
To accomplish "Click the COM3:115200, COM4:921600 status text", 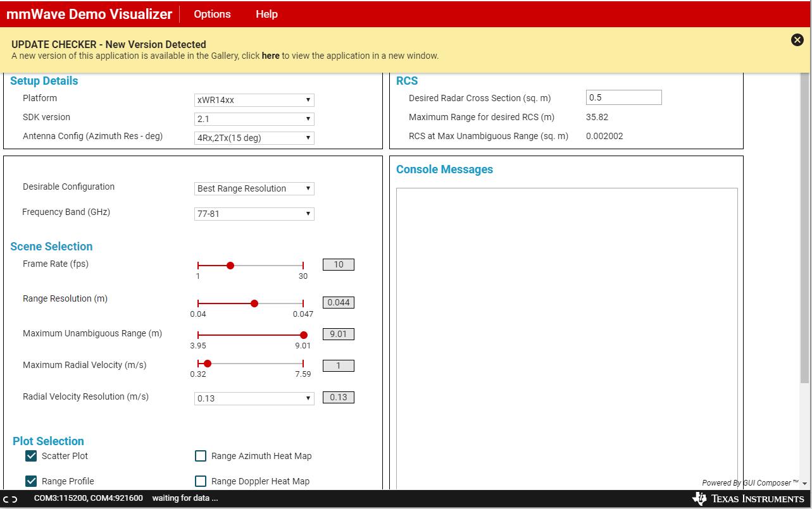I will coord(89,498).
